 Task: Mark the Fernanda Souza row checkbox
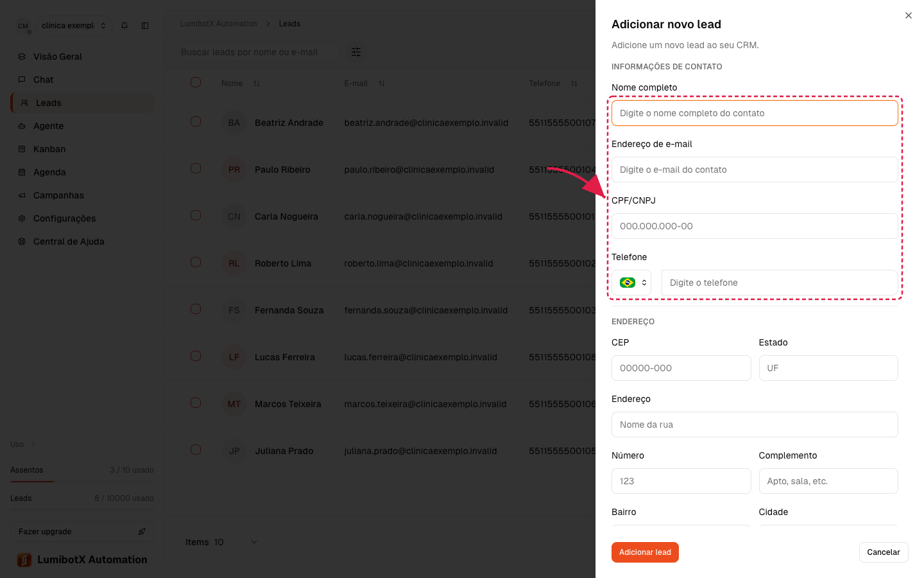[196, 309]
